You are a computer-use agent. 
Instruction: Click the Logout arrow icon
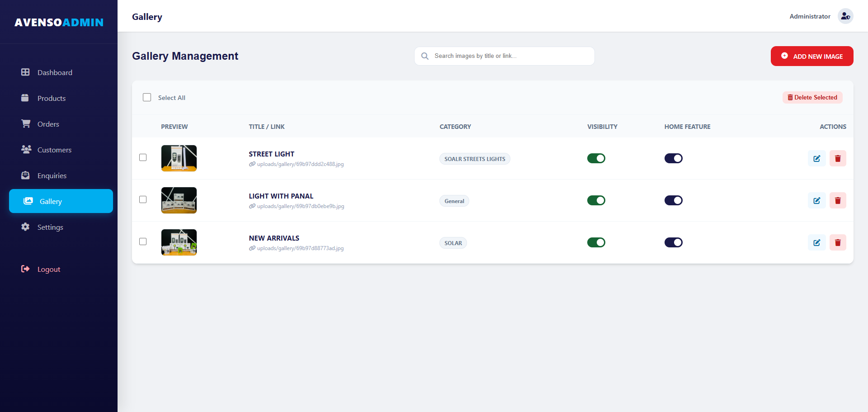(25, 269)
